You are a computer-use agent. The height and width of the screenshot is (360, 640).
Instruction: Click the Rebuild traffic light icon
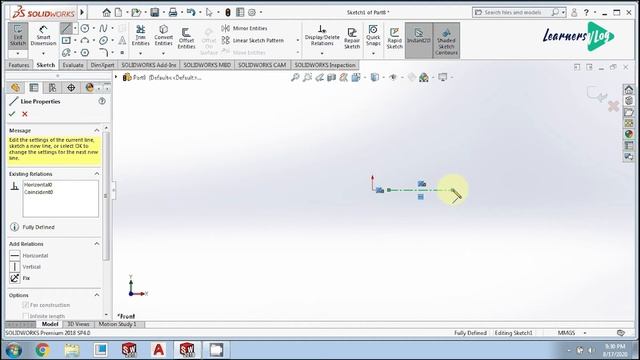228,13
